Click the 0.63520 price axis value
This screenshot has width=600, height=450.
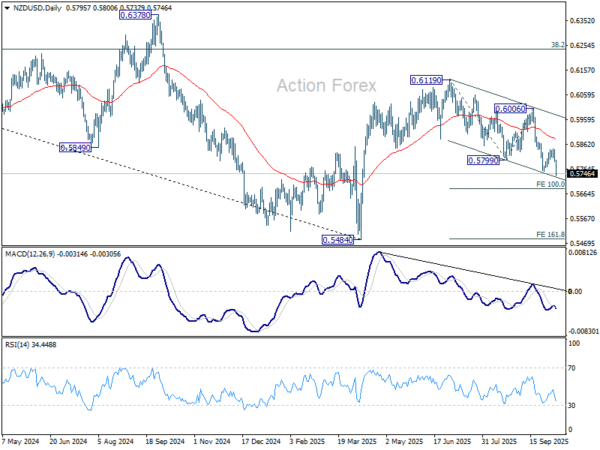coord(583,21)
